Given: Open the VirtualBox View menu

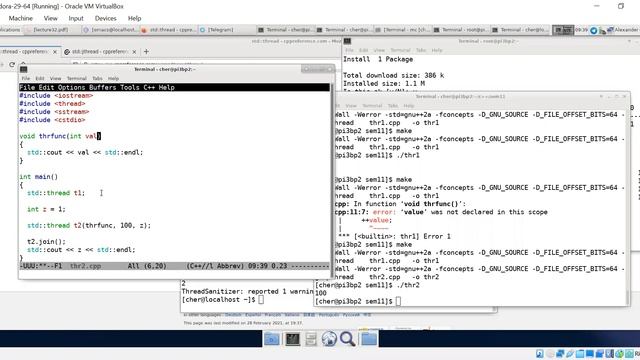Looking at the screenshot, I should point(51,18).
